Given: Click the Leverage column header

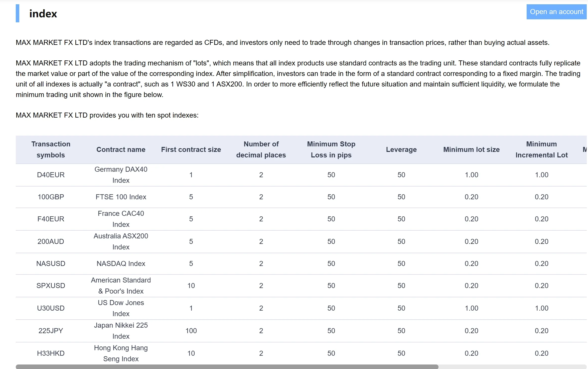Looking at the screenshot, I should pyautogui.click(x=401, y=149).
